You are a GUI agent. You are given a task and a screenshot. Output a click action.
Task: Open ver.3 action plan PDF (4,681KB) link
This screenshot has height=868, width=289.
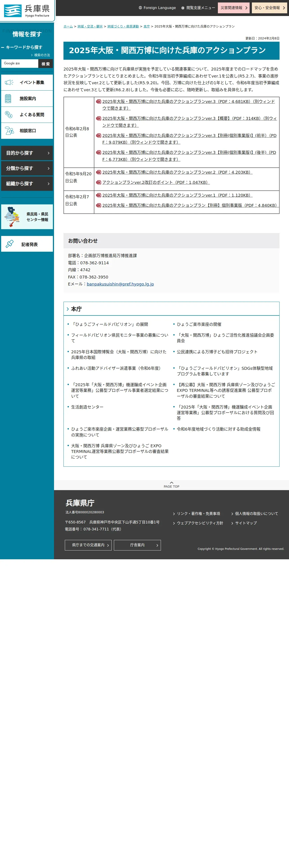[188, 105]
